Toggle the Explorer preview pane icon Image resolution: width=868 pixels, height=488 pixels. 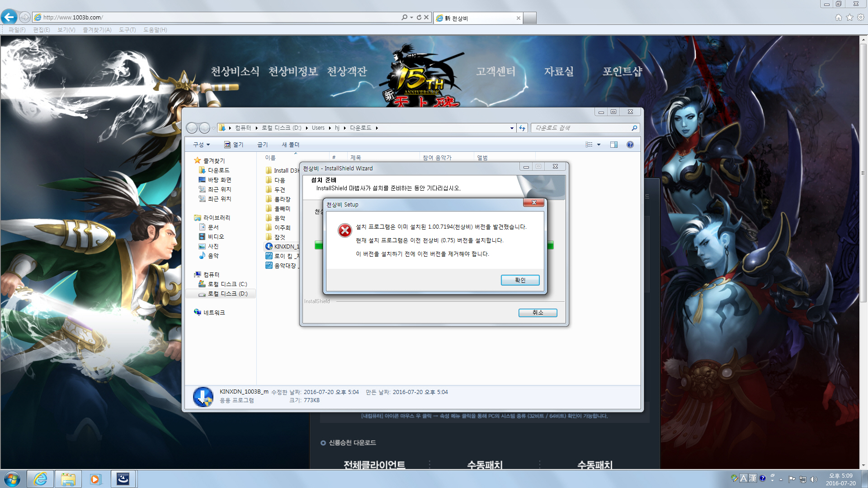click(613, 145)
